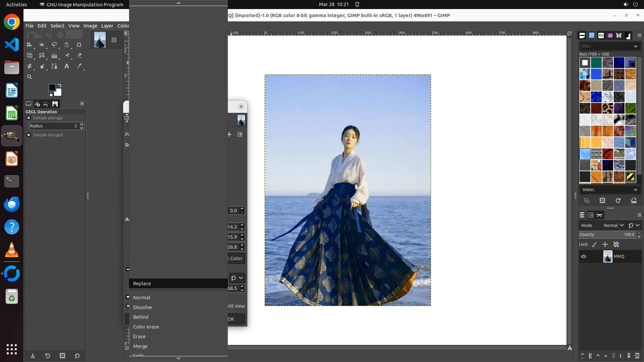Choose Dissolve from the mode list
This screenshot has height=362, width=644.
[143, 307]
